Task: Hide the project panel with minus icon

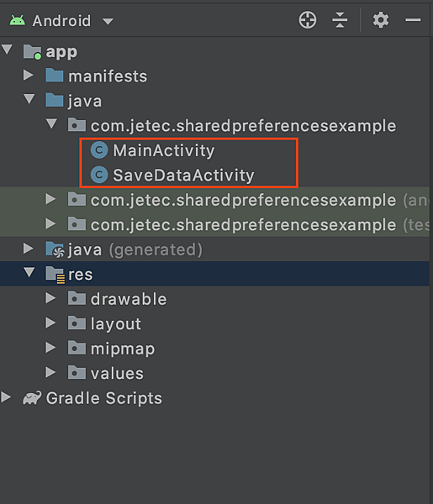Action: click(x=413, y=20)
